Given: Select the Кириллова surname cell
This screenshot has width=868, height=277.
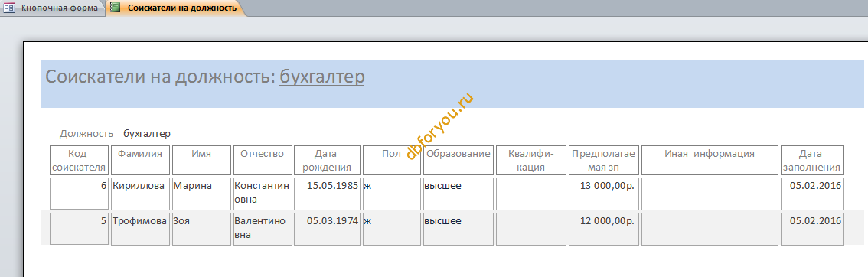Looking at the screenshot, I should coord(140,194).
